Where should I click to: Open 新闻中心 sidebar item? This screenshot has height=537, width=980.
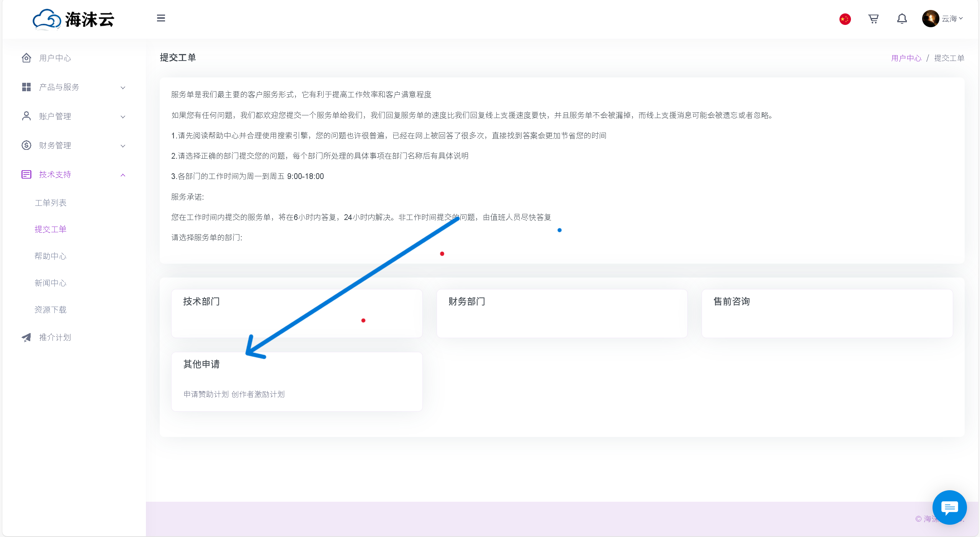(x=51, y=283)
